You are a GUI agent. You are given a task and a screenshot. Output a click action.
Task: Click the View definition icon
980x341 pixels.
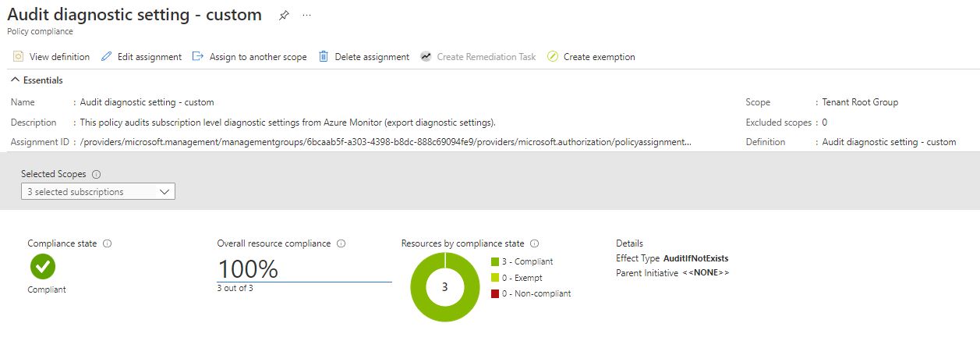click(x=18, y=57)
